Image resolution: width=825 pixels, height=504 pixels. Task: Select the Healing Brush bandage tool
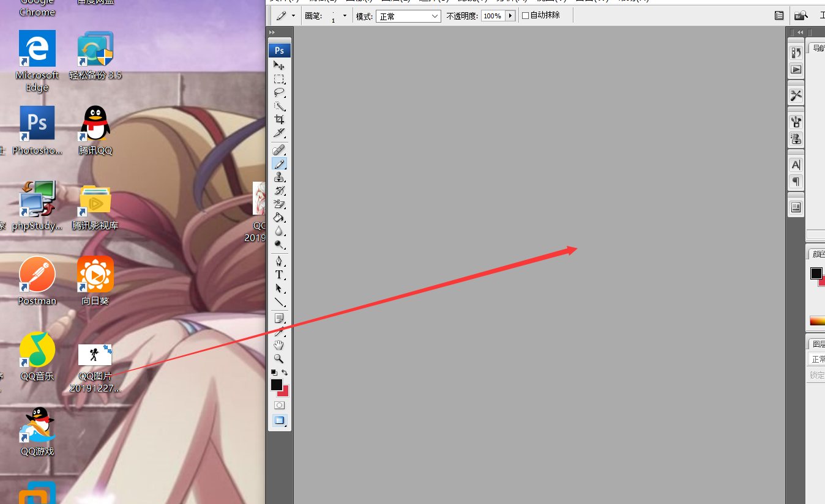click(x=279, y=150)
